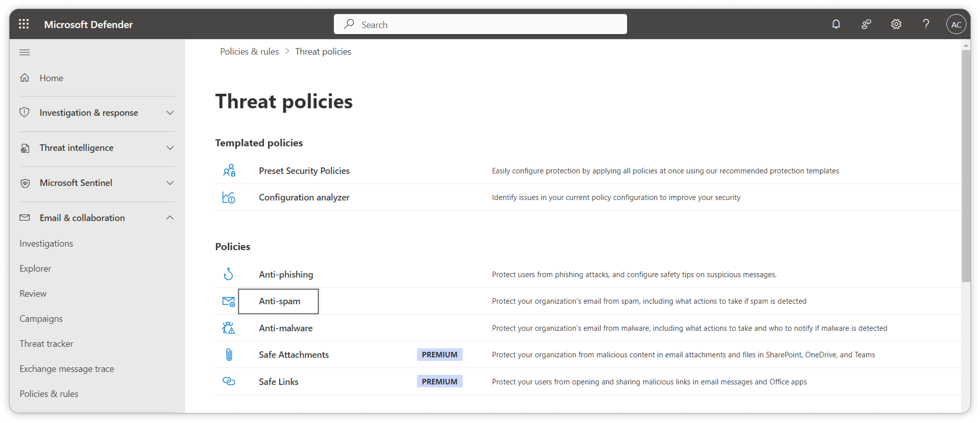Open Threat tracker in sidebar

tap(46, 344)
